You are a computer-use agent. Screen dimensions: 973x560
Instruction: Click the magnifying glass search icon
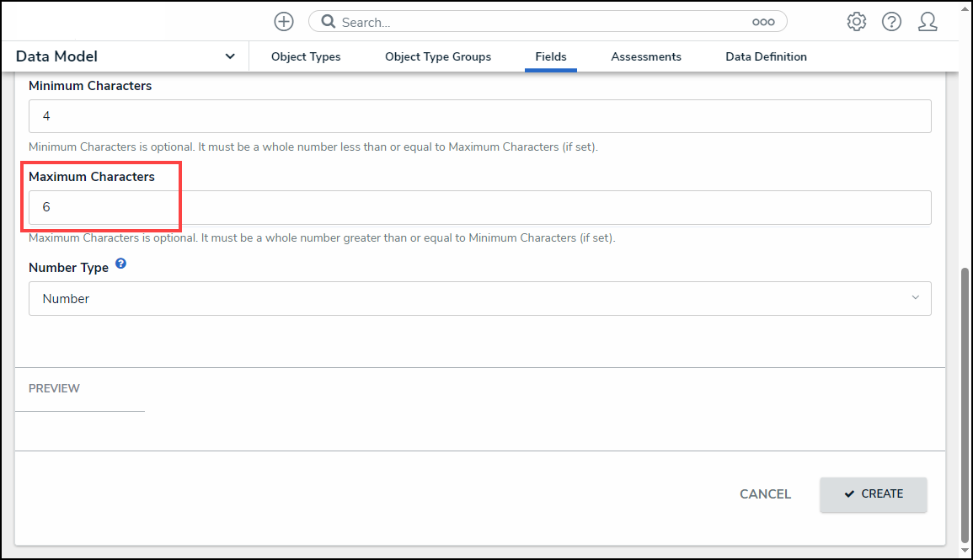tap(328, 22)
